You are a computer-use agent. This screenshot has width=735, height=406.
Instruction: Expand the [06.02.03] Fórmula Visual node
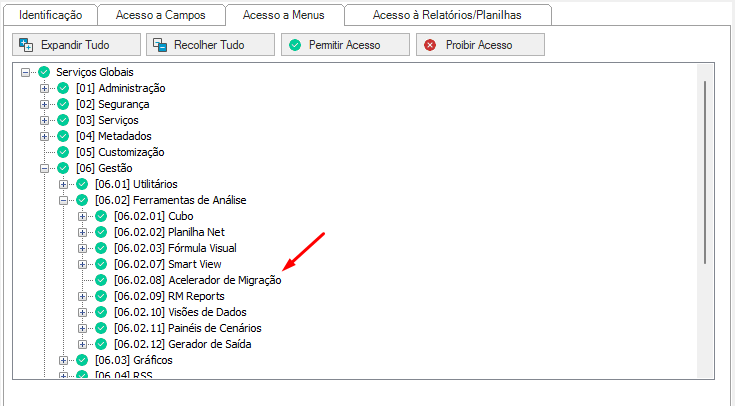point(82,248)
